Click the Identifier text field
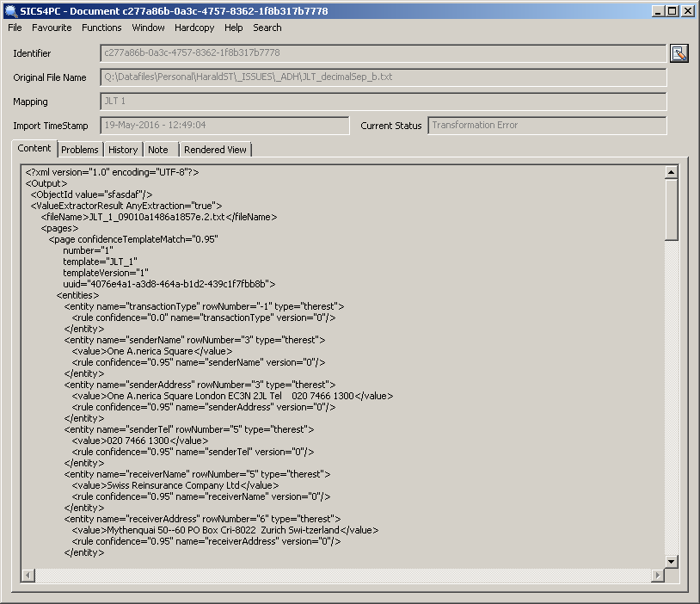Viewport: 700px width, 604px height. 383,53
